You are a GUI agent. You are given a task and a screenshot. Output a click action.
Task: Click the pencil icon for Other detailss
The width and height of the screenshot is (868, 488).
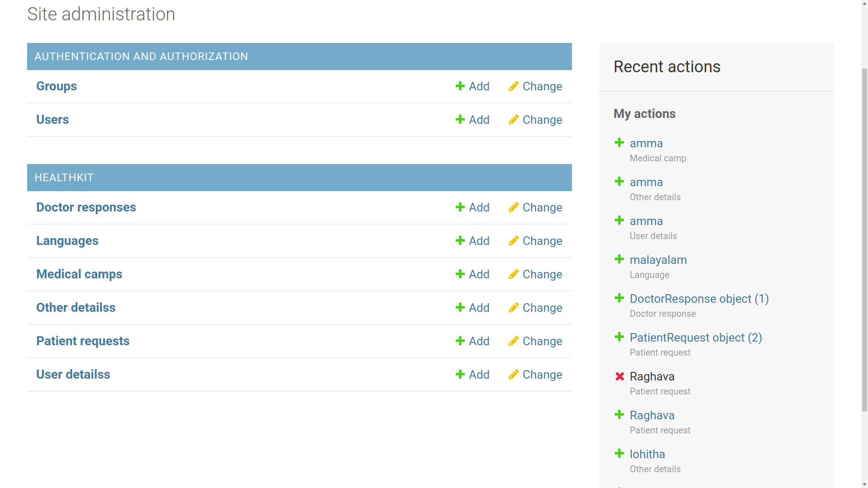513,308
